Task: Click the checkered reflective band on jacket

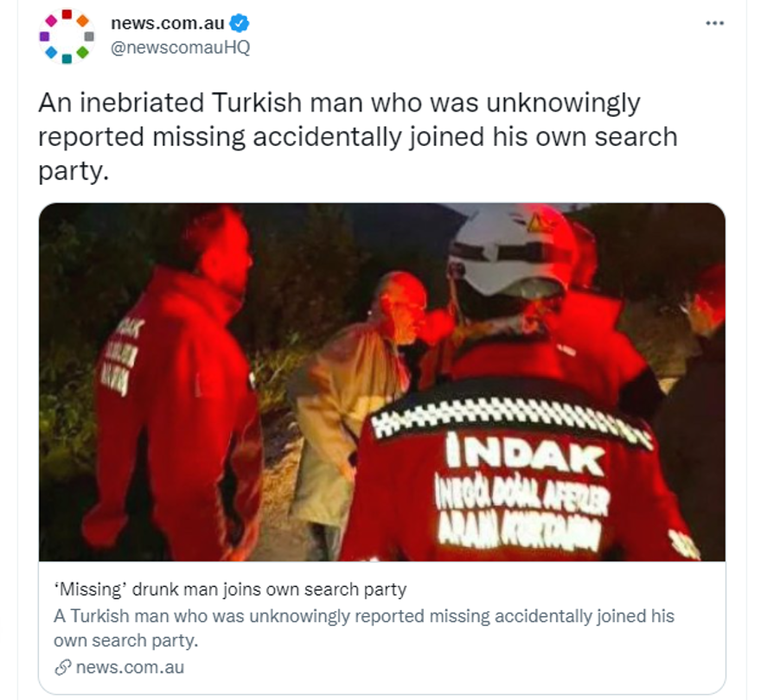Action: [x=509, y=418]
